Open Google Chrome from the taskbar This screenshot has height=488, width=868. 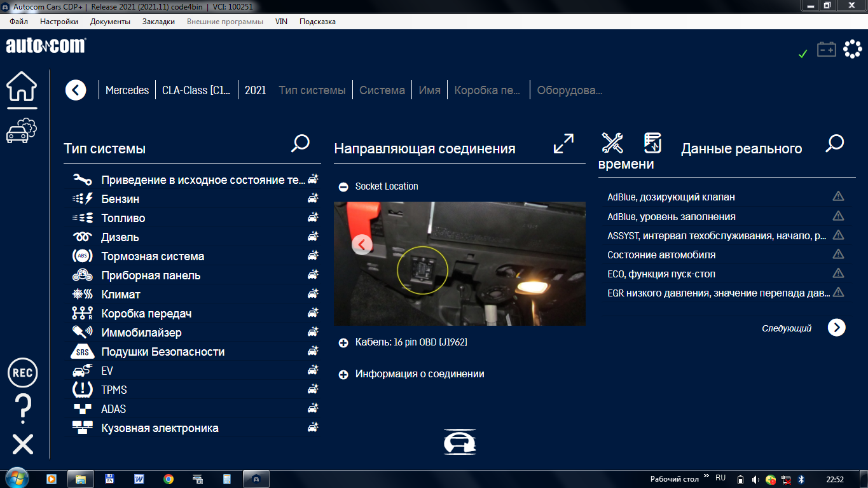168,479
